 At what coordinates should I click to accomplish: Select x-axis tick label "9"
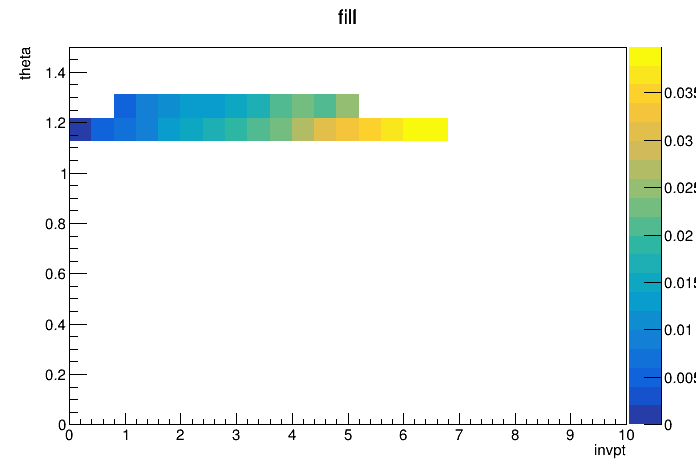pyautogui.click(x=570, y=435)
